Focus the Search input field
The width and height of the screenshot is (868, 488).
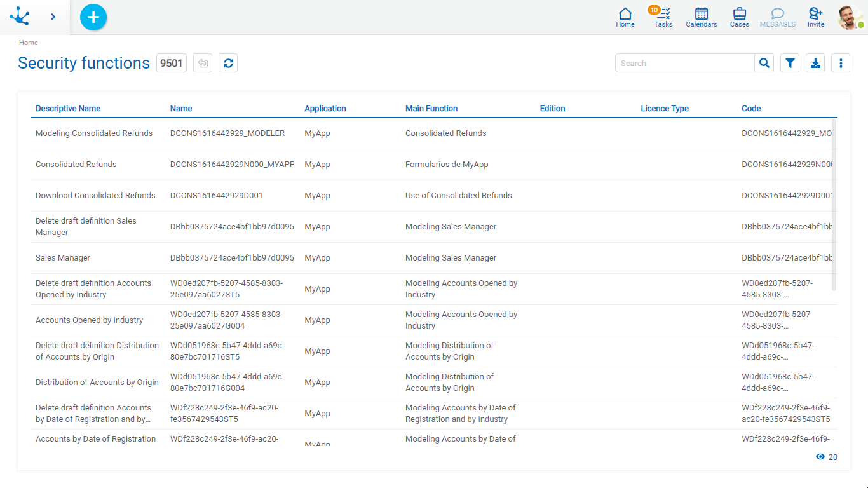[x=685, y=63]
